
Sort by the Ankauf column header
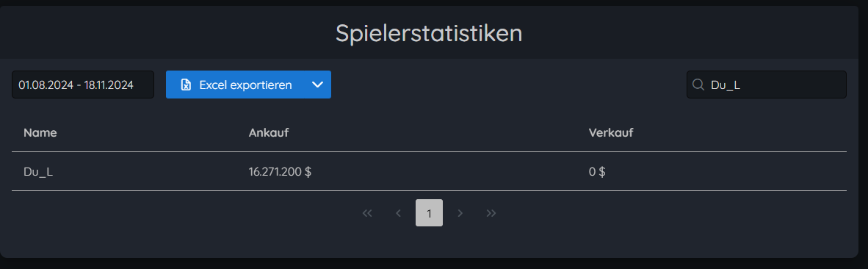click(x=269, y=132)
